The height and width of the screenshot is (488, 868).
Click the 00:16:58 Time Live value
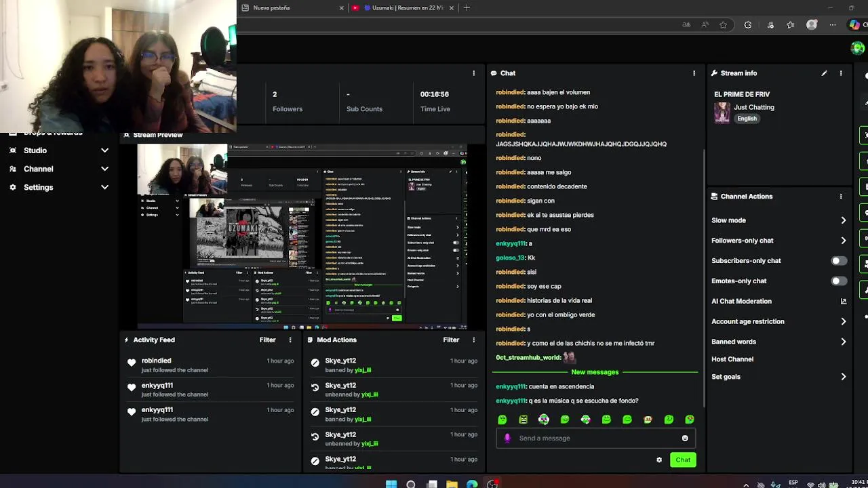coord(434,94)
